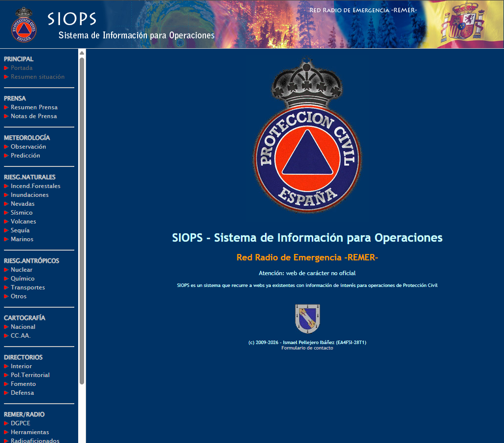Open Notas de Prensa link

coord(34,116)
